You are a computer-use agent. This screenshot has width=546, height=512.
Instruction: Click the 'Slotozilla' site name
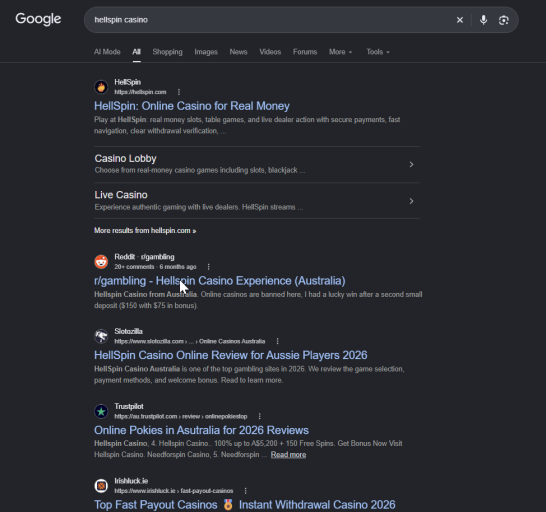pyautogui.click(x=128, y=331)
